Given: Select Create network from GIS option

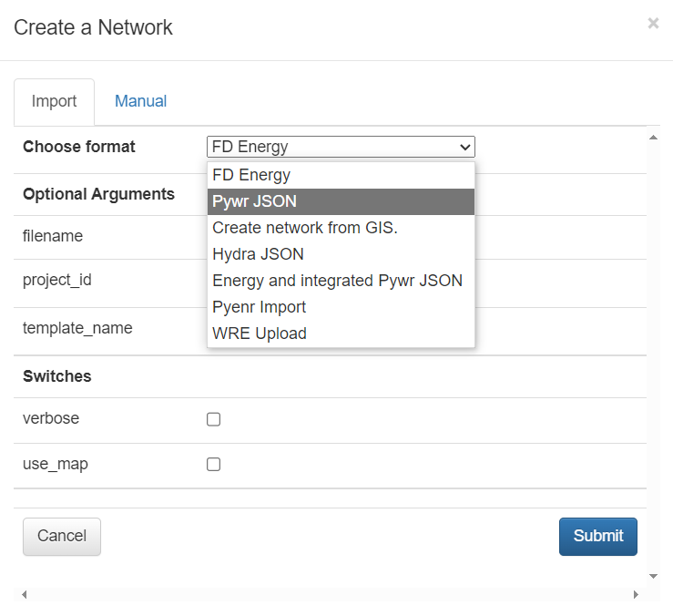Looking at the screenshot, I should [x=305, y=228].
